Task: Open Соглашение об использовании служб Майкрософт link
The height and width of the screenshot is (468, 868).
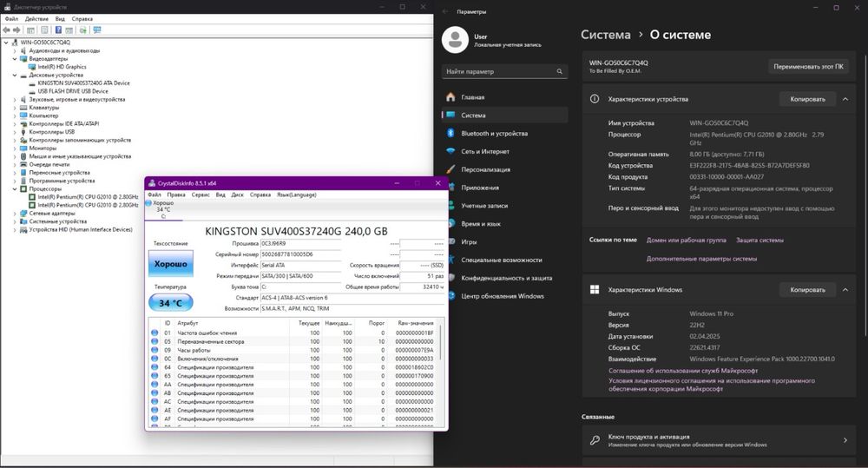Action: pyautogui.click(x=683, y=371)
